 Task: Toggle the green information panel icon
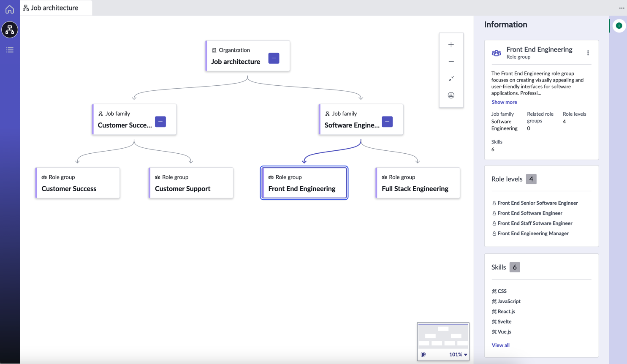(619, 26)
